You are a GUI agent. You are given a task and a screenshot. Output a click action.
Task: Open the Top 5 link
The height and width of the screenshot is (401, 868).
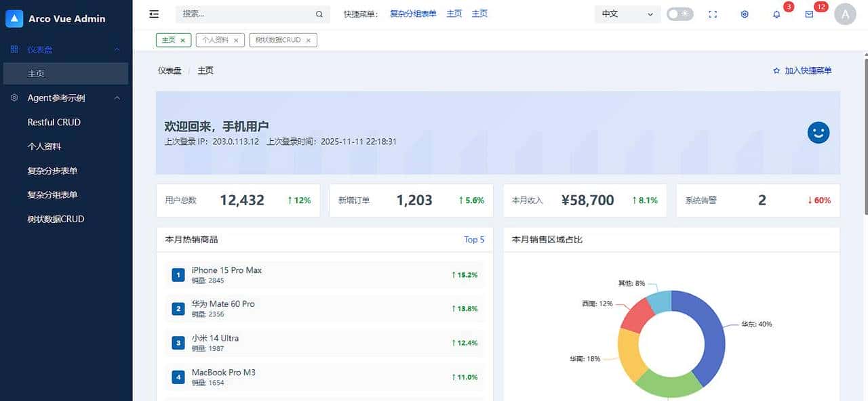[x=473, y=239]
